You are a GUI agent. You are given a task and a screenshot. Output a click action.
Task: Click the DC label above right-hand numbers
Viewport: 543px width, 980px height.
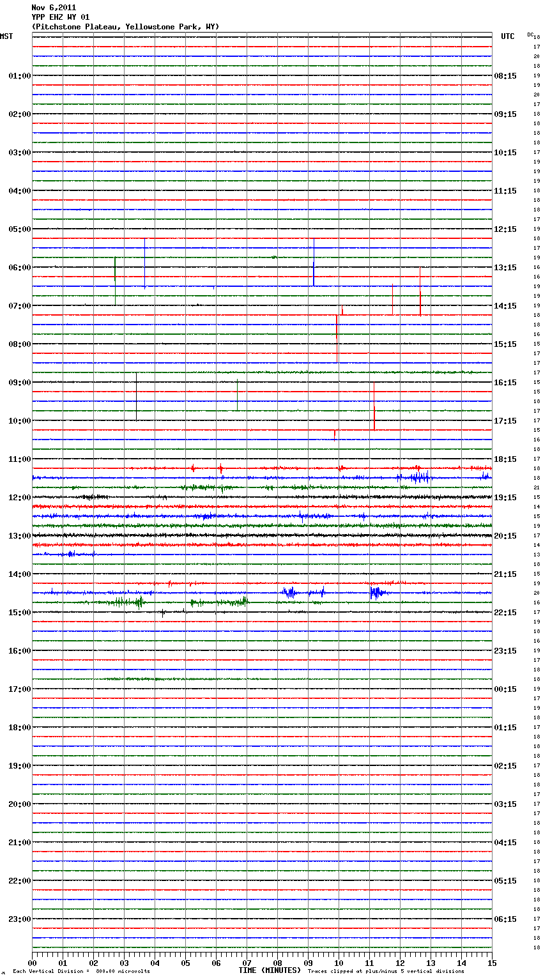click(530, 34)
